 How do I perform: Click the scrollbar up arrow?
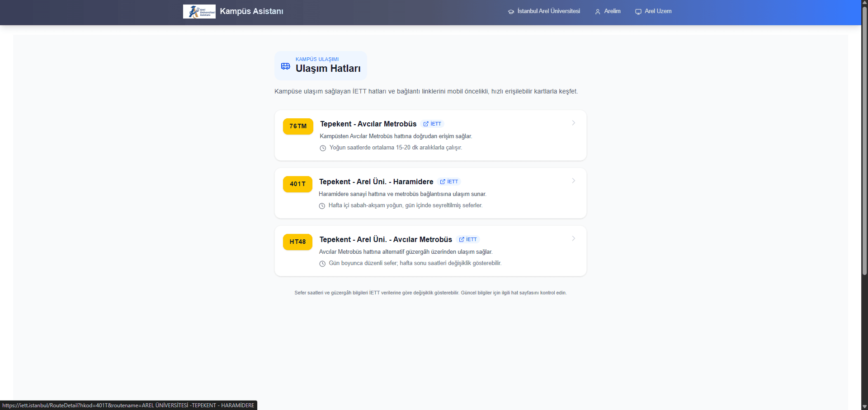pos(864,3)
